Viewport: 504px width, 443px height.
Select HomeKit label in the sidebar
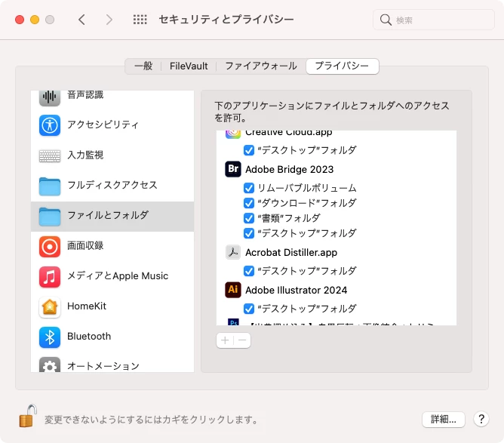[x=87, y=306]
